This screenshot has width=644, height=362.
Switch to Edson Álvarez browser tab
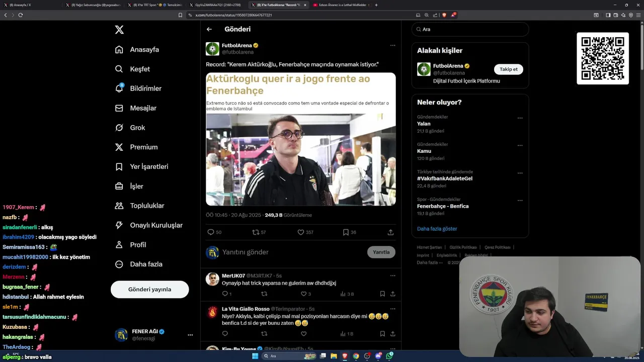(341, 5)
